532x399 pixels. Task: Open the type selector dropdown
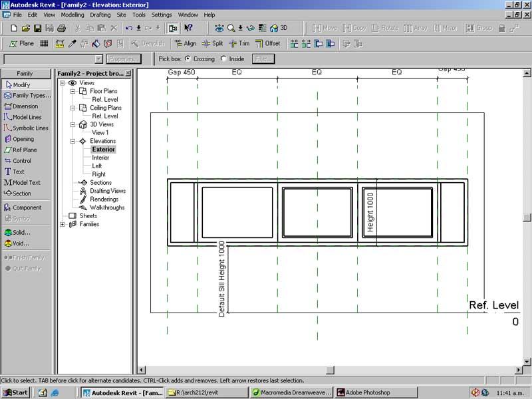(x=99, y=59)
